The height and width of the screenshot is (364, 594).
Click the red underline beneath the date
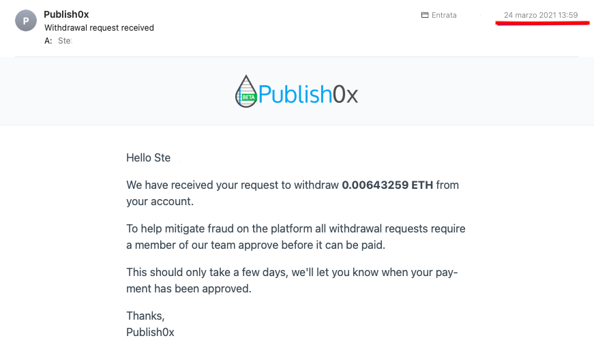pos(542,23)
